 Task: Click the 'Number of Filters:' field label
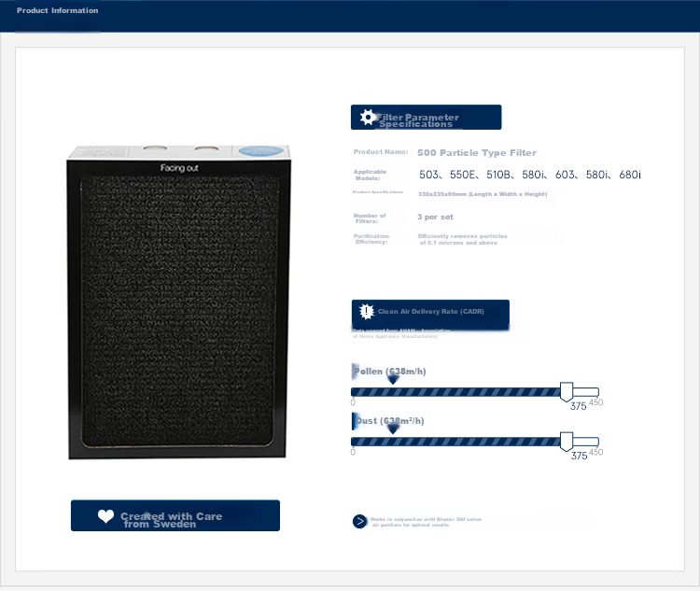pos(370,218)
